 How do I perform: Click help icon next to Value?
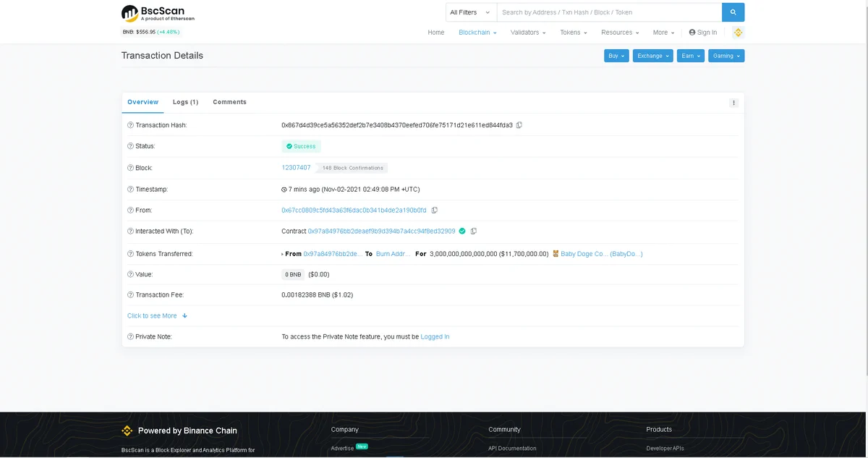tap(130, 275)
